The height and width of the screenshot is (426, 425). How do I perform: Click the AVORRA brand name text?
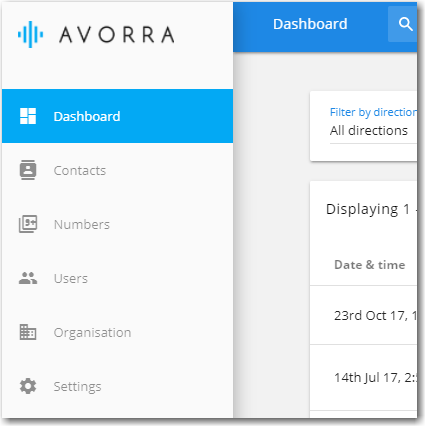point(117,35)
